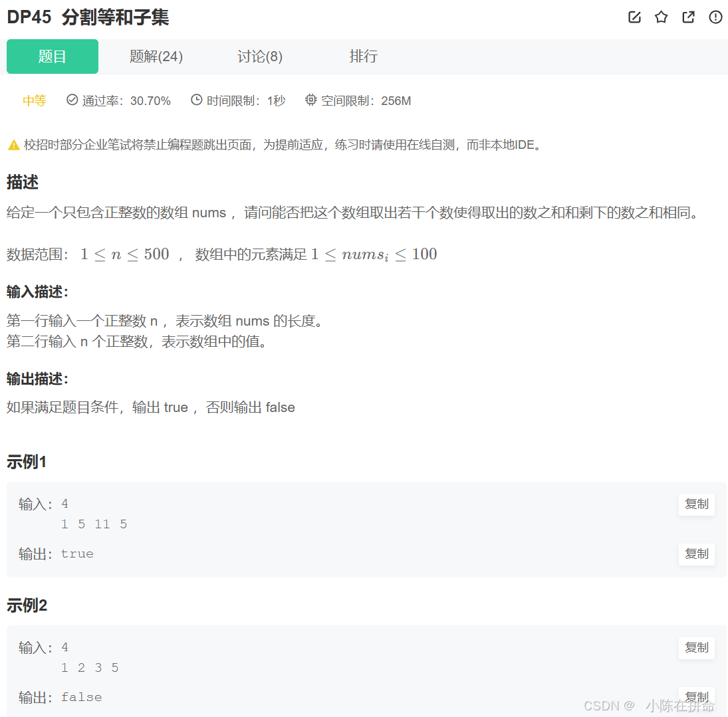Copy example 1 input with 复制
728x717 pixels.
point(697,504)
